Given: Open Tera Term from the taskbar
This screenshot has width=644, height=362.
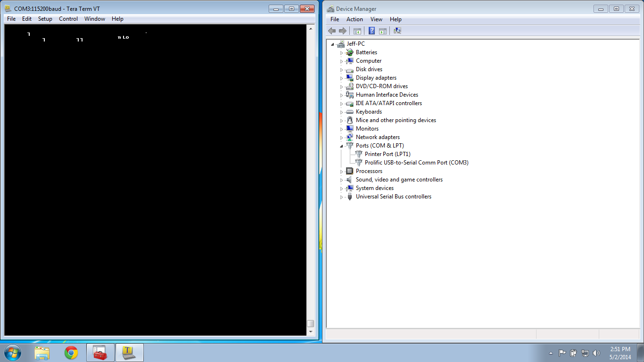Looking at the screenshot, I should pos(129,352).
